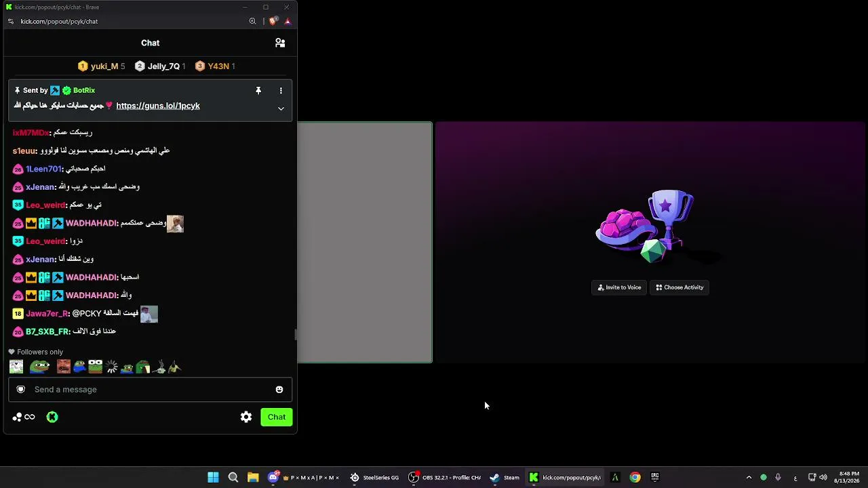Click username ixM7MDx in chat

31,133
